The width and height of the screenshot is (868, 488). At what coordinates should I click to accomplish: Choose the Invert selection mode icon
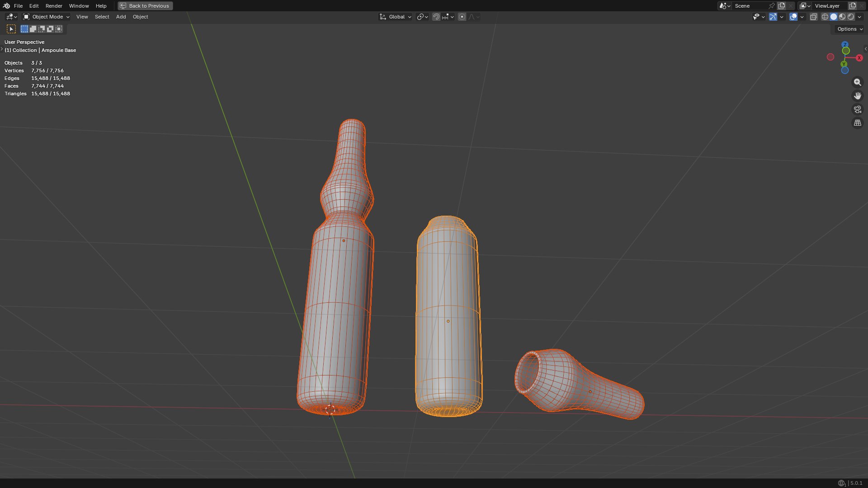click(50, 29)
